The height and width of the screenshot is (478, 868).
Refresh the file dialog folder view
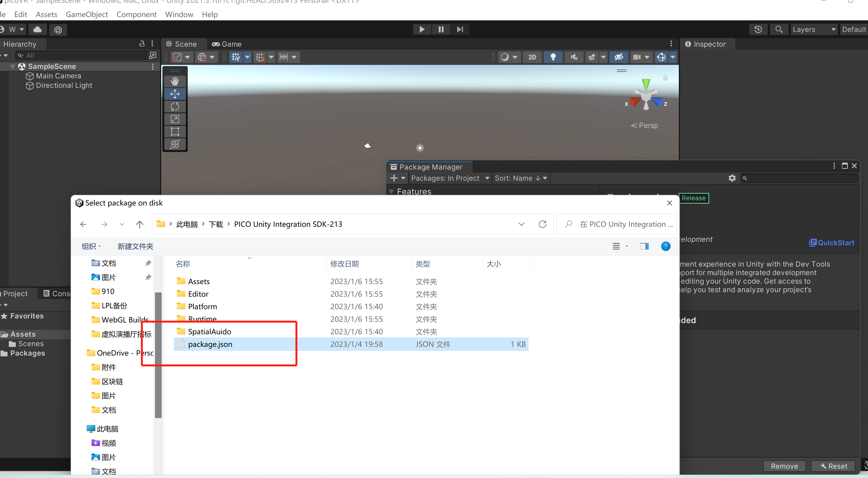(542, 224)
